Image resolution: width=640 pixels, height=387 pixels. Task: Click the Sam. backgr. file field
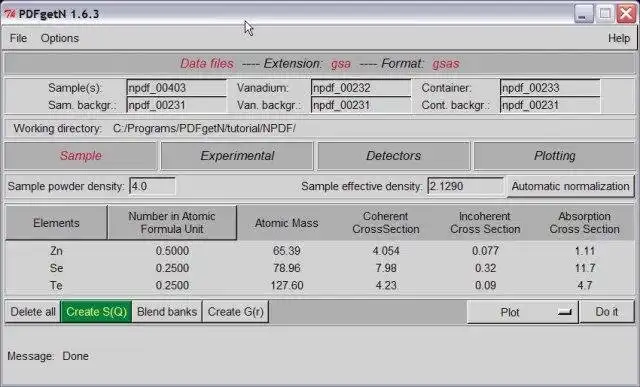[x=176, y=105]
